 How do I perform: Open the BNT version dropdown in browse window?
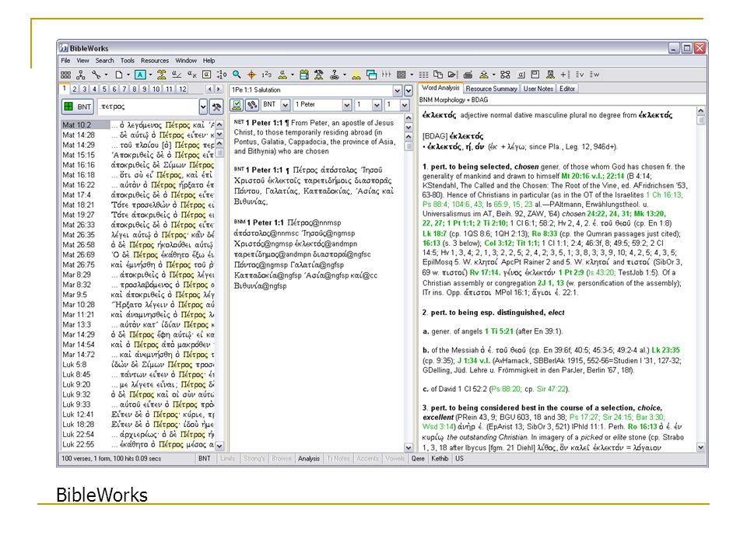286,105
